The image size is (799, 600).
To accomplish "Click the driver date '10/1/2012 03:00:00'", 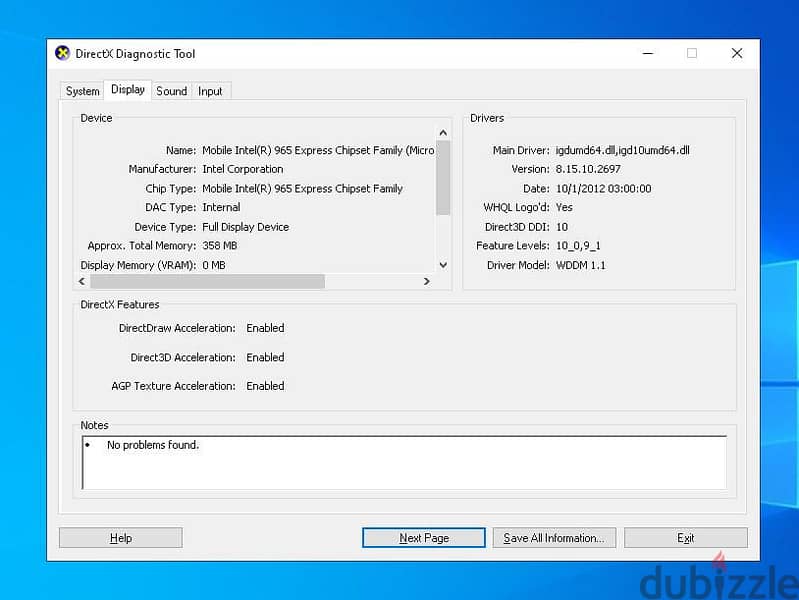I will point(603,189).
